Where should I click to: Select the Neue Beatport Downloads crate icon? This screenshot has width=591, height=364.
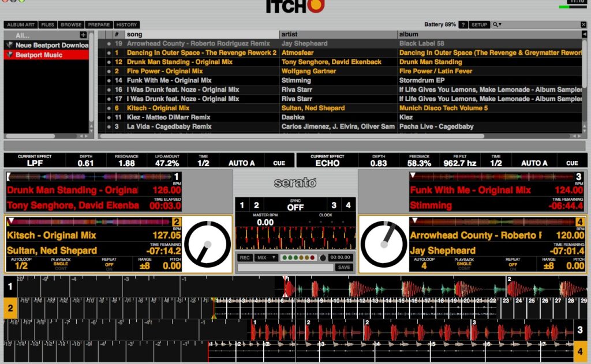click(x=9, y=45)
